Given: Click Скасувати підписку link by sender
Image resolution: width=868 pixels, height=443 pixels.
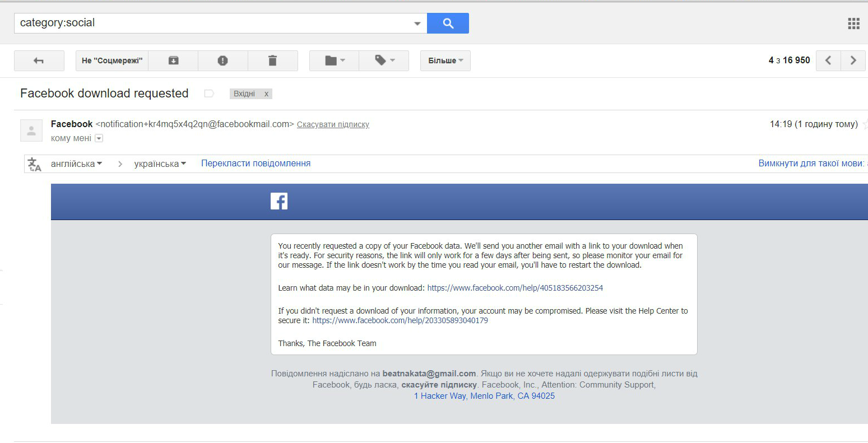Looking at the screenshot, I should click(333, 124).
